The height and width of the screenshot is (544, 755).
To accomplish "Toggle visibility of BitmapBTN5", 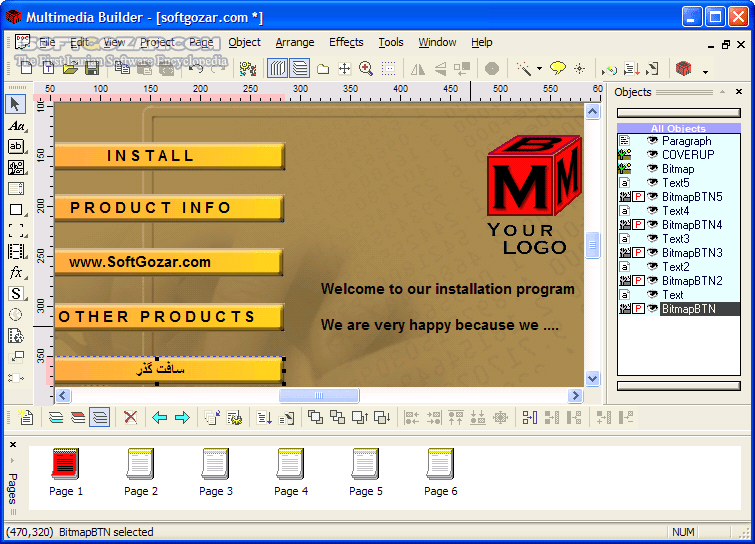I will (652, 196).
